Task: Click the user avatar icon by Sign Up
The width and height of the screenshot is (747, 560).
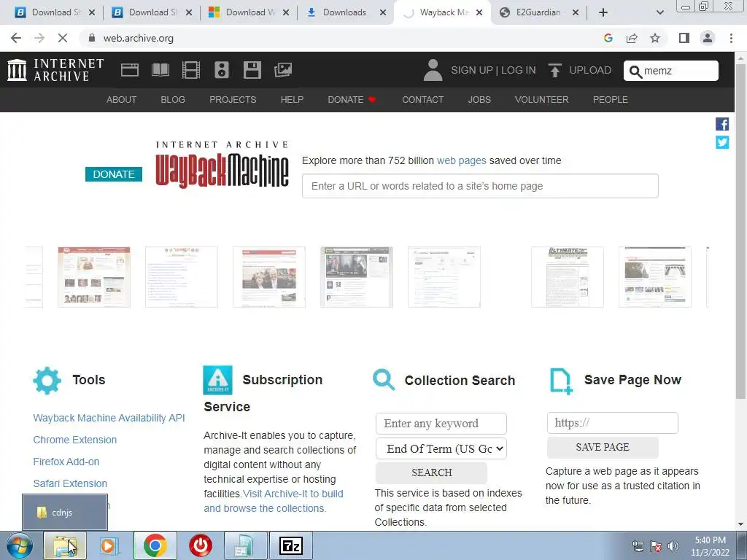Action: 433,70
